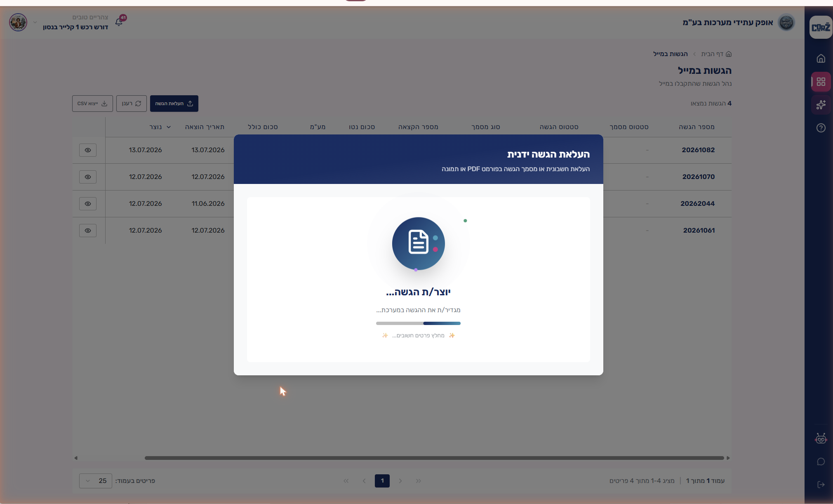Click the ייצוא CSV export button
Image resolution: width=833 pixels, height=504 pixels.
pos(92,104)
